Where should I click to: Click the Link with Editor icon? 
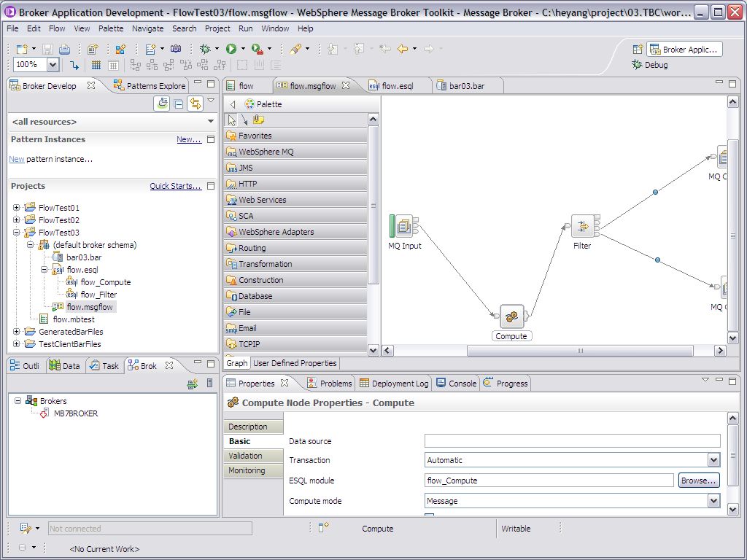pos(195,104)
